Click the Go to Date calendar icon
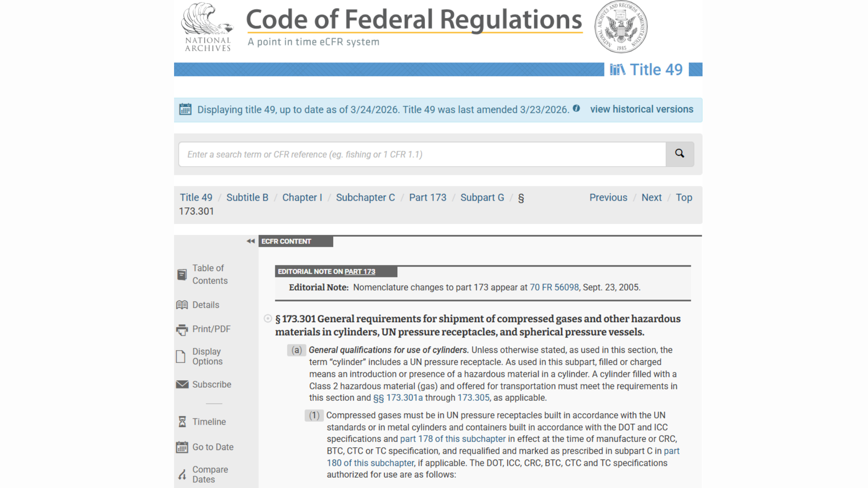868x488 pixels. (182, 447)
